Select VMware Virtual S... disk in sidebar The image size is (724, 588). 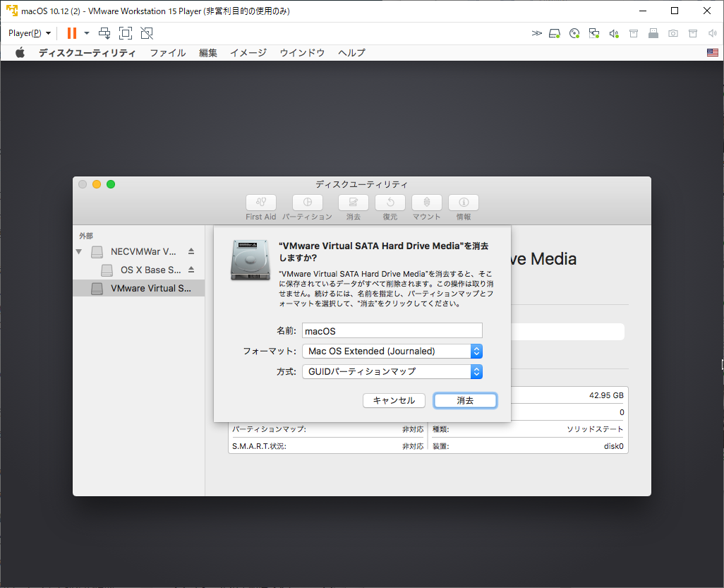pyautogui.click(x=138, y=288)
